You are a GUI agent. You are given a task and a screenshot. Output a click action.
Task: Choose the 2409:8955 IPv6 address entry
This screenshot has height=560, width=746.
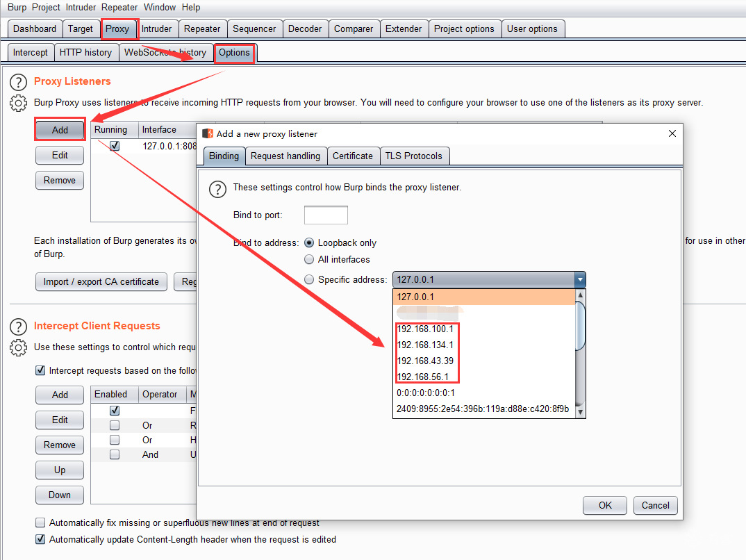point(484,409)
